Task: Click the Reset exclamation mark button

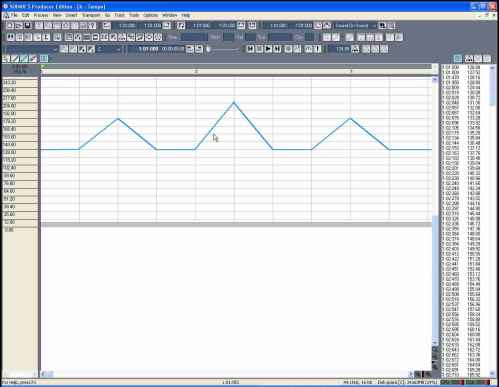Action: tap(317, 49)
